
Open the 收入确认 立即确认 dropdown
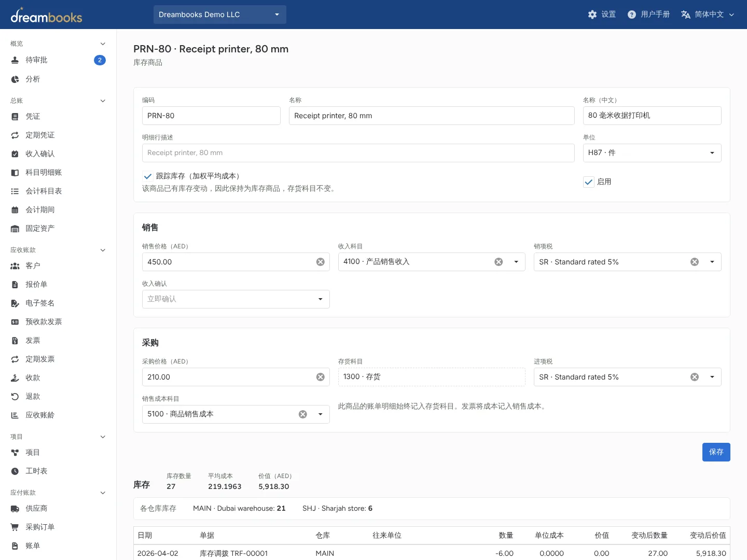pyautogui.click(x=236, y=299)
